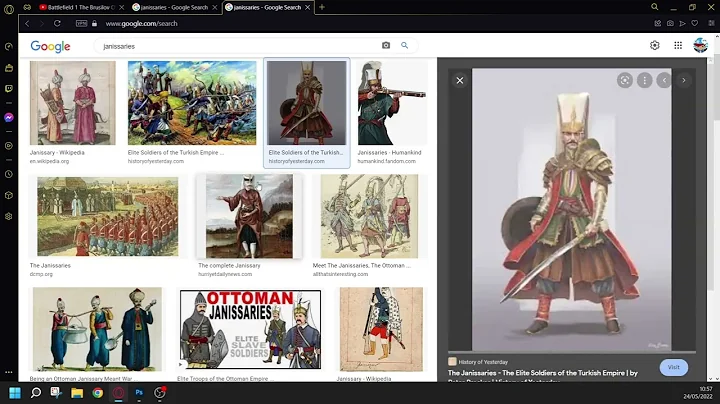Open The Janissaries dcmp.org thumbnail

(108, 216)
